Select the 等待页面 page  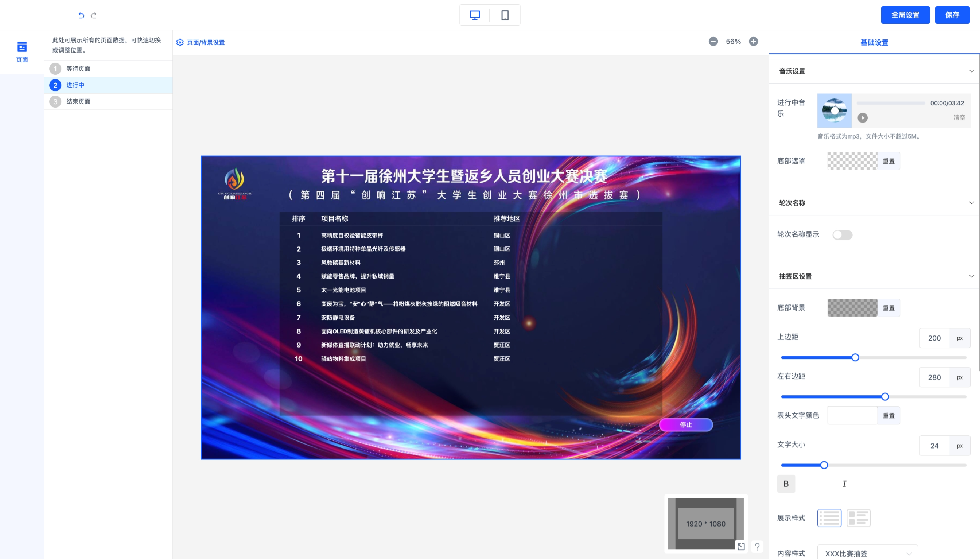pos(108,69)
